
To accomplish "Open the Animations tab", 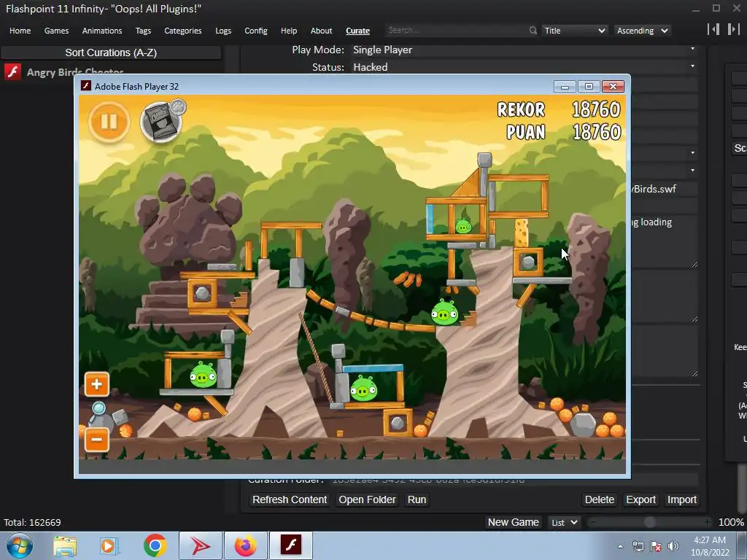I will [102, 31].
